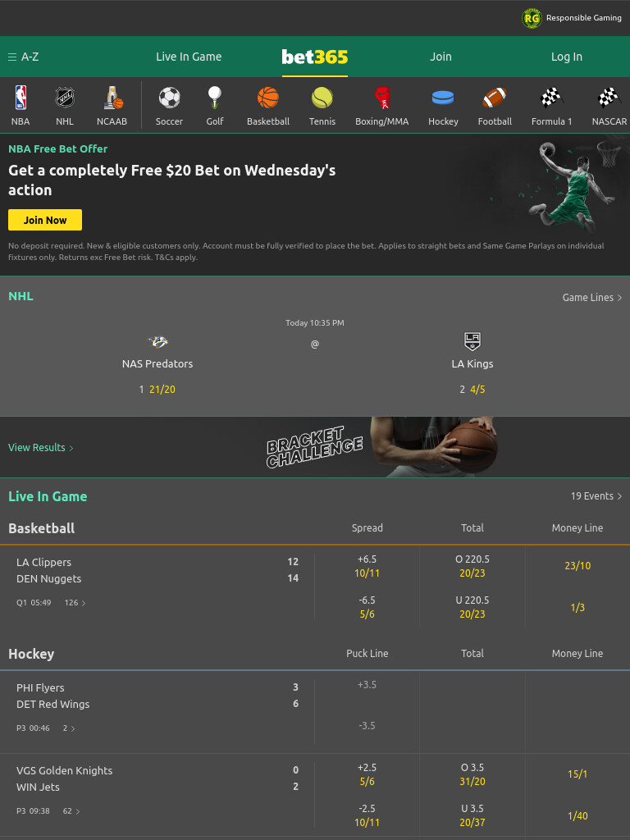Open Clippers game 126 markets chevron
This screenshot has width=630, height=840.
point(84,603)
